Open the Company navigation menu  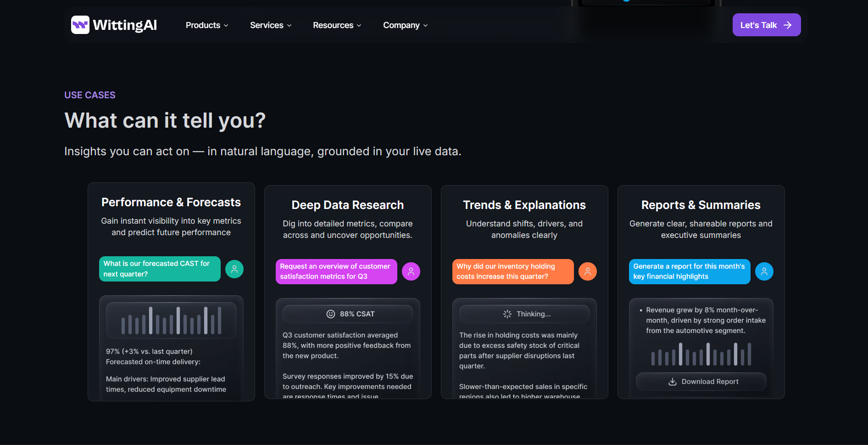coord(406,25)
